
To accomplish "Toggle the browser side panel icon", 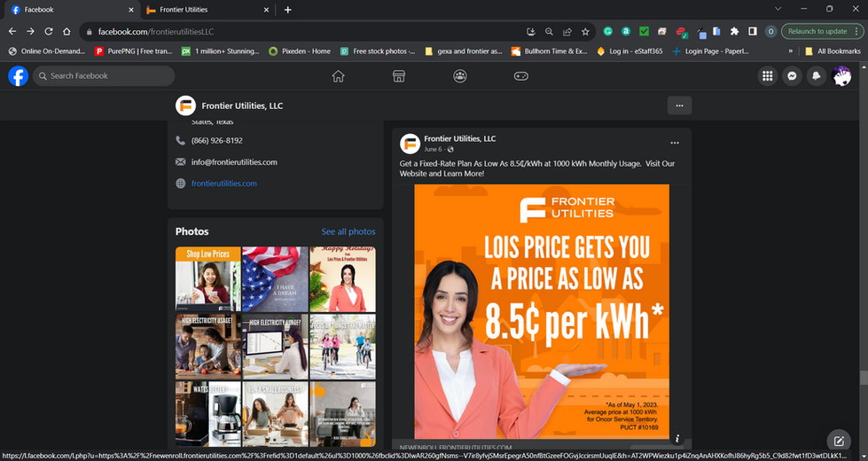I will [x=753, y=32].
